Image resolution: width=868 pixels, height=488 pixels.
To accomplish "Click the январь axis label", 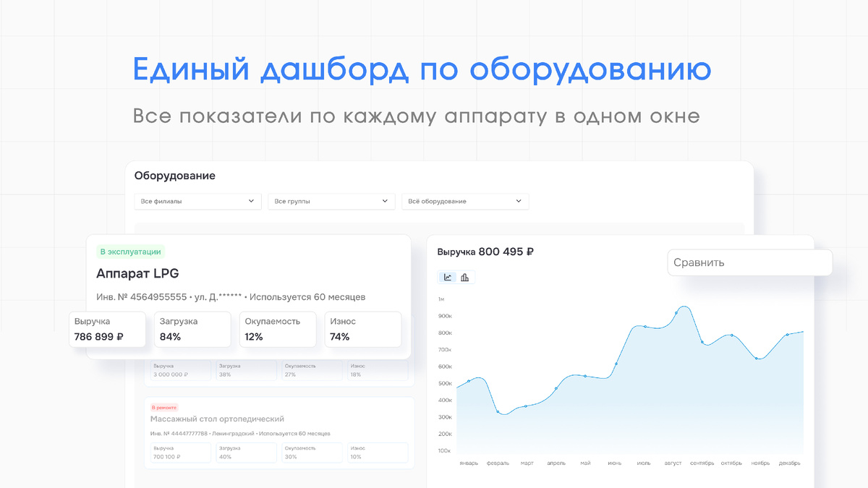I will coord(469,463).
